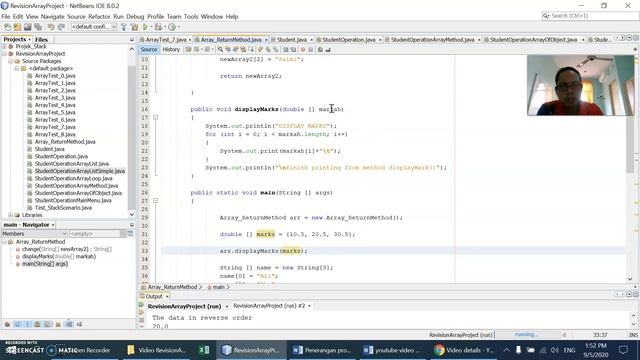Click the Array_ReturnMethod breadcrumb

172,287
